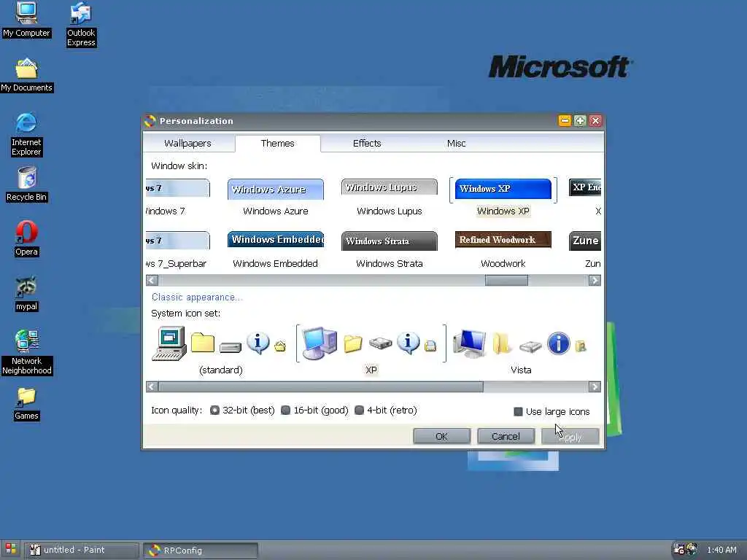This screenshot has height=560, width=747.
Task: Click the Windows 7 skin preview
Action: [177, 188]
